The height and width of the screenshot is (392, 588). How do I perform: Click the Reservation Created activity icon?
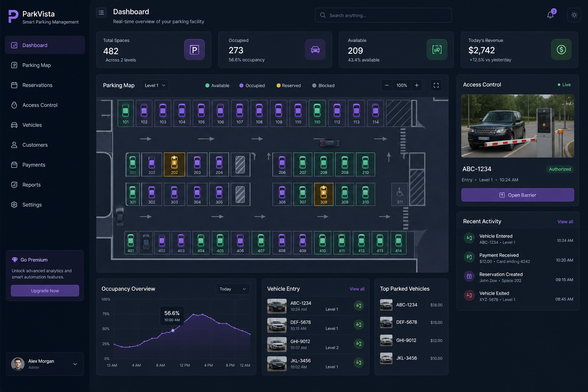point(469,276)
